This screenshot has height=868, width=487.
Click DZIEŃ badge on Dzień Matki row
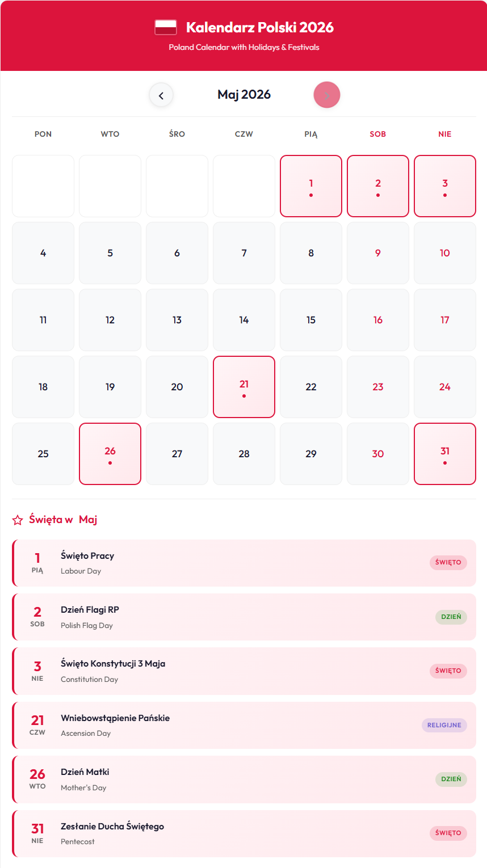pyautogui.click(x=451, y=779)
